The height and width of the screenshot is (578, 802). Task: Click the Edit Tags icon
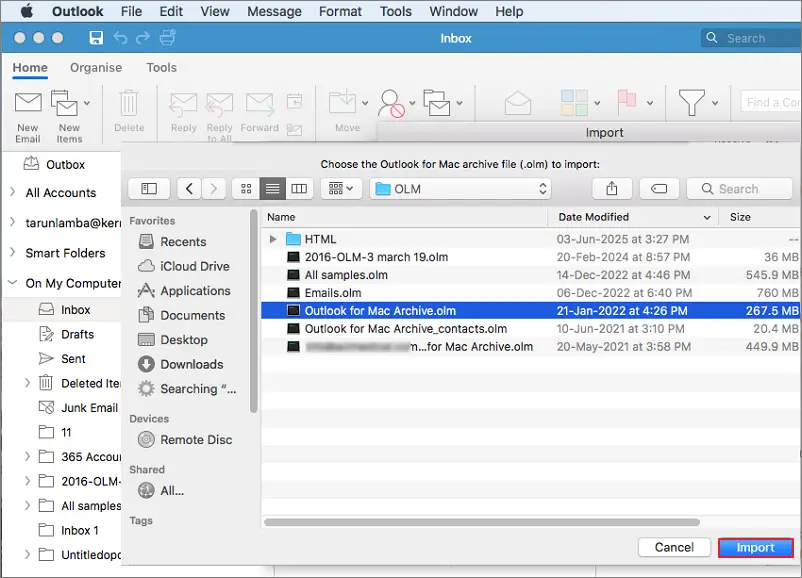click(x=659, y=189)
